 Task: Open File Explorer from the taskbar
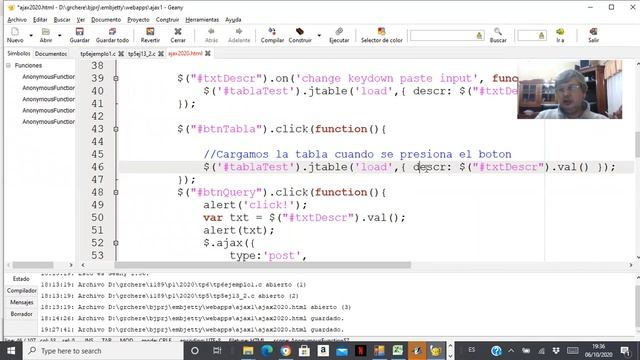pyautogui.click(x=248, y=351)
